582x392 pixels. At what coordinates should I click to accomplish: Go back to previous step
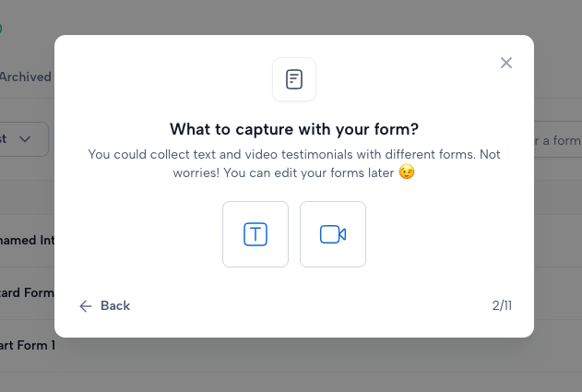pos(104,306)
